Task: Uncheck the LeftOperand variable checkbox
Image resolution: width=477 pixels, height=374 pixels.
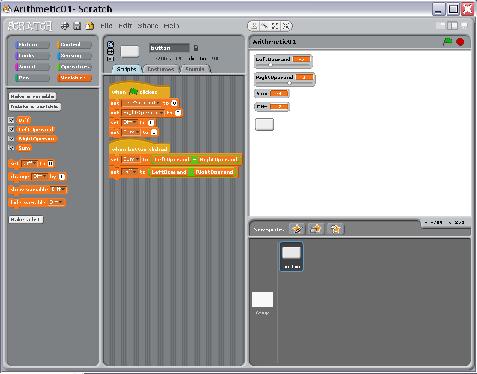Action: click(x=11, y=129)
